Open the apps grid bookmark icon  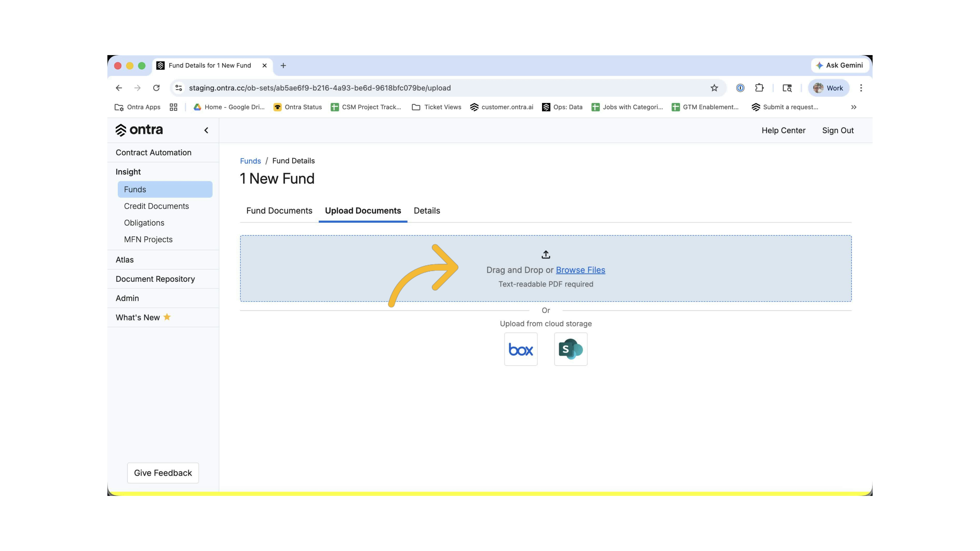(x=174, y=107)
